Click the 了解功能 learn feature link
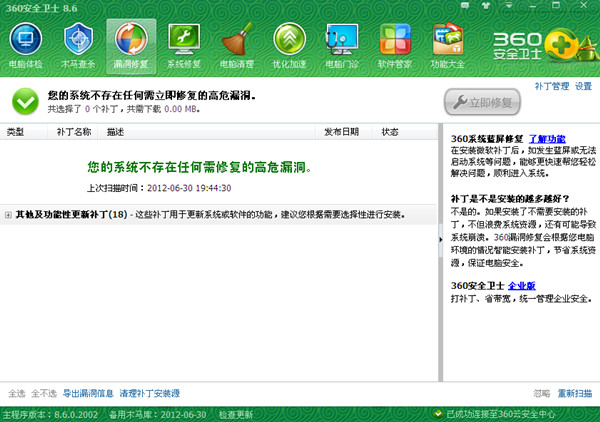Screen dimensions: 600x422 [547, 138]
